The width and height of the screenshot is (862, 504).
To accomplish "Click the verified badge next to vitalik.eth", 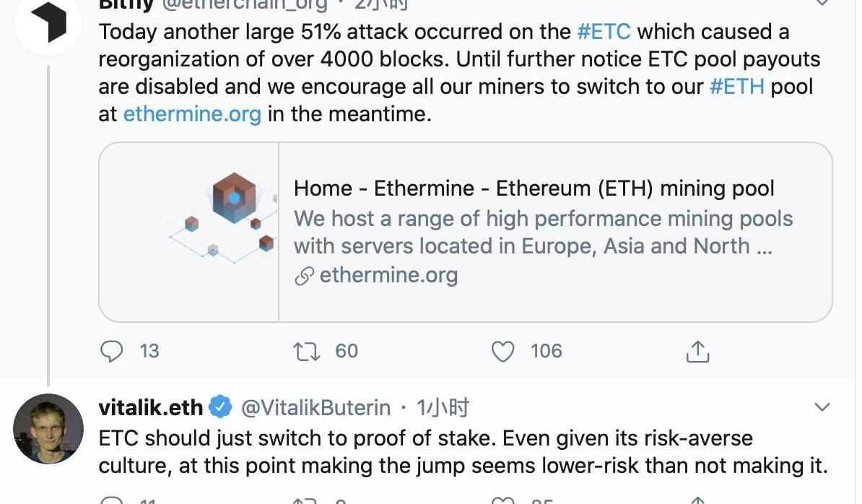I will coord(221,407).
